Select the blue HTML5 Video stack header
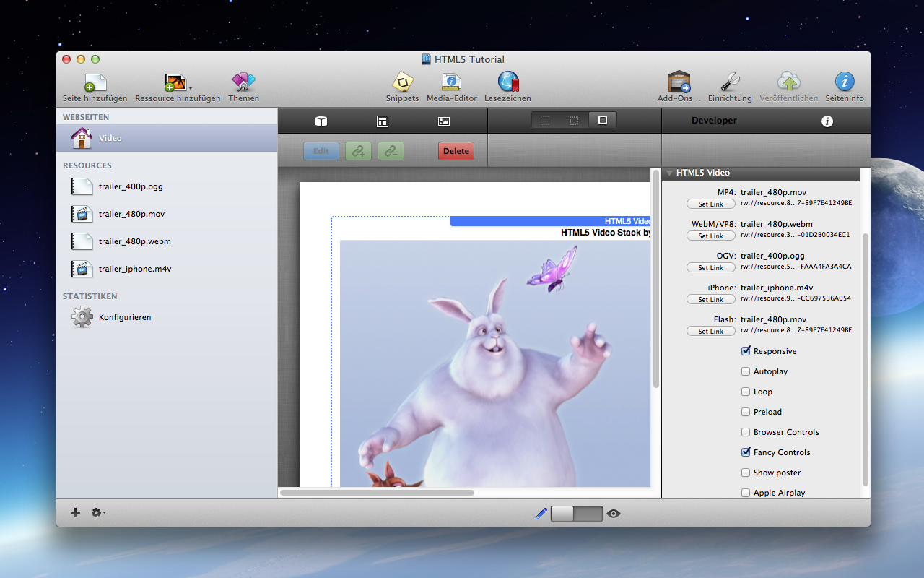 click(x=551, y=221)
